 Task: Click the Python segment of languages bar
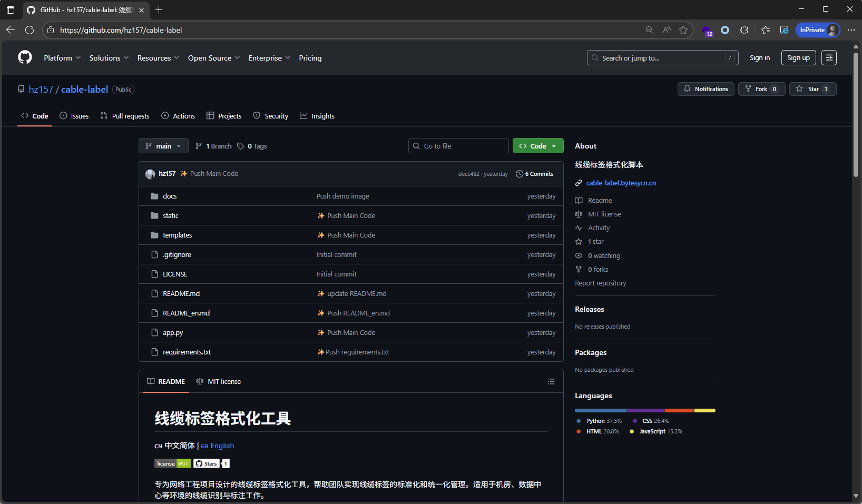coord(601,410)
